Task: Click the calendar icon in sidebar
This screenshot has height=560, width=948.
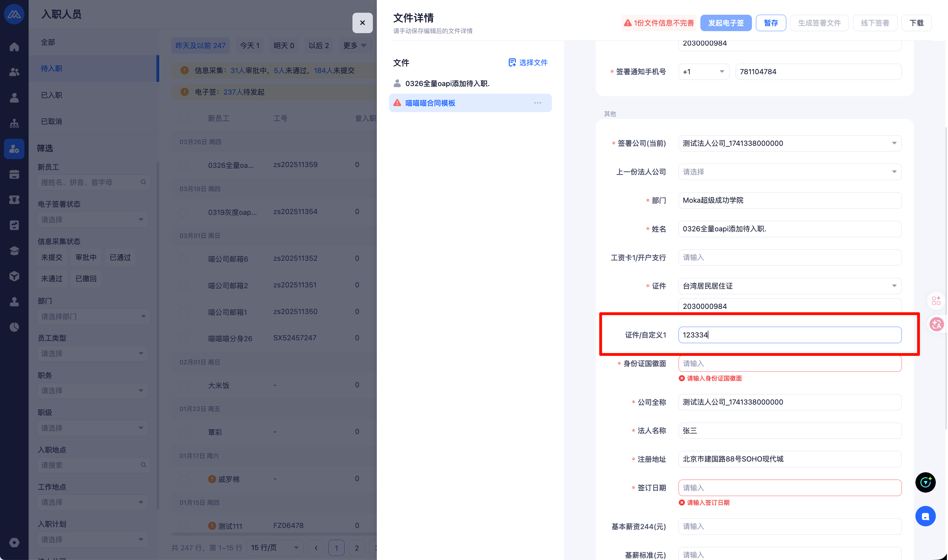Action: click(x=14, y=174)
